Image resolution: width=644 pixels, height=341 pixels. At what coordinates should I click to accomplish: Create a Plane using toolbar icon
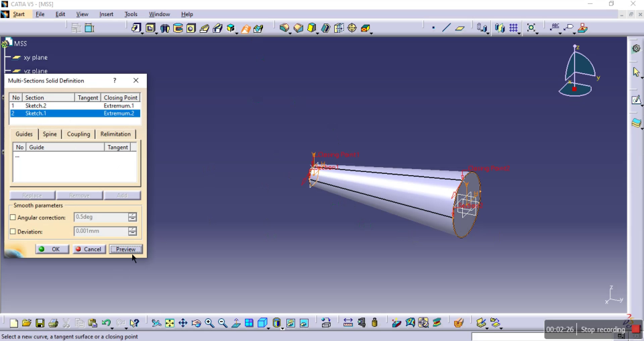click(460, 28)
